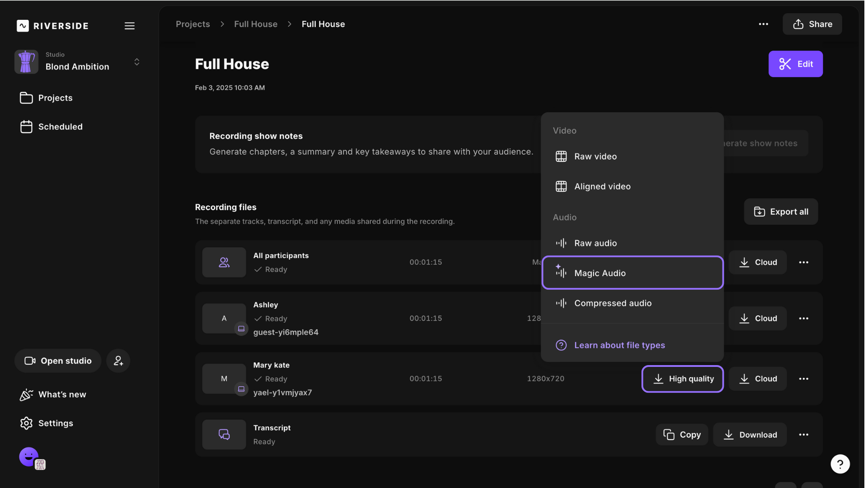The height and width of the screenshot is (488, 868).
Task: Choose Raw video in download menu
Action: (595, 156)
